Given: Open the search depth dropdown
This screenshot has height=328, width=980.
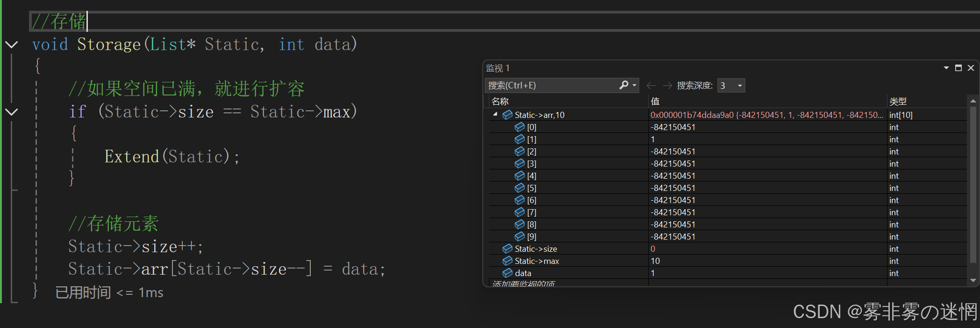Looking at the screenshot, I should pos(740,86).
